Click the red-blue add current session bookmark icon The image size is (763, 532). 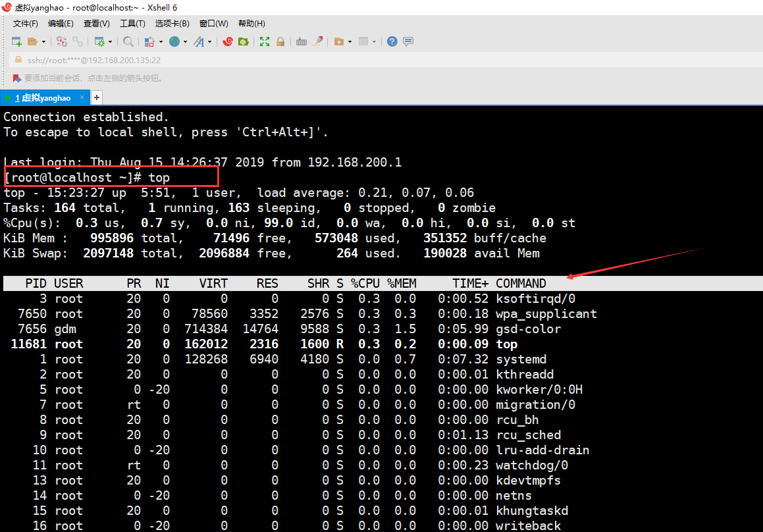click(x=17, y=78)
